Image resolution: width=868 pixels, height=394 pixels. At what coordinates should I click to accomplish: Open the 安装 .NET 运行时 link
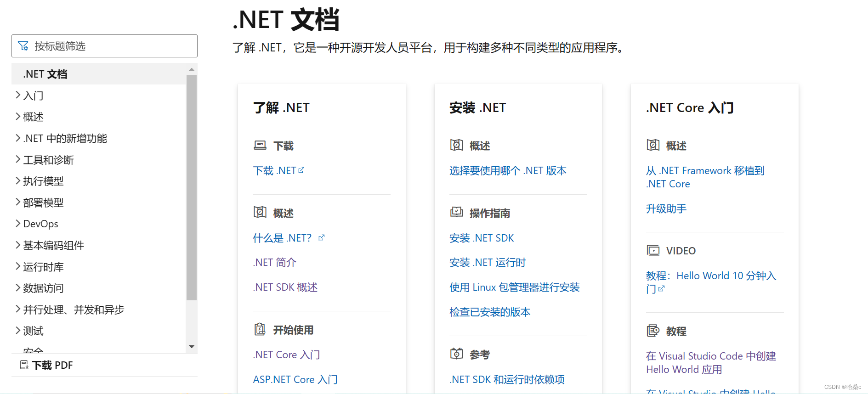[488, 263]
